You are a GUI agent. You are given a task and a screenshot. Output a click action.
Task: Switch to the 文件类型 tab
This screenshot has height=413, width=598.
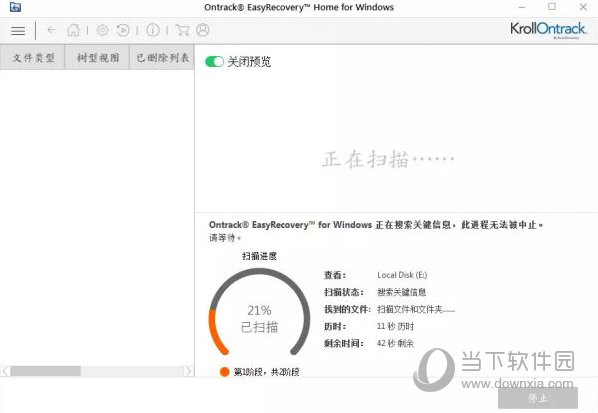pos(33,58)
